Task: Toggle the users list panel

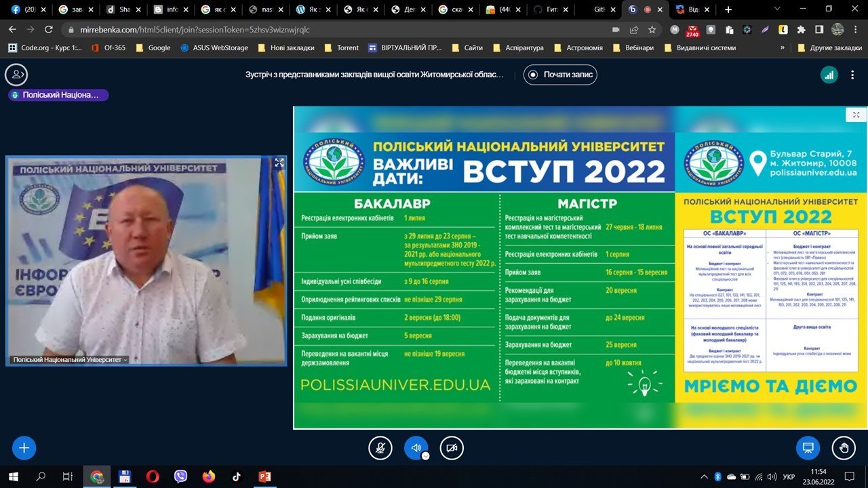Action: 16,75
